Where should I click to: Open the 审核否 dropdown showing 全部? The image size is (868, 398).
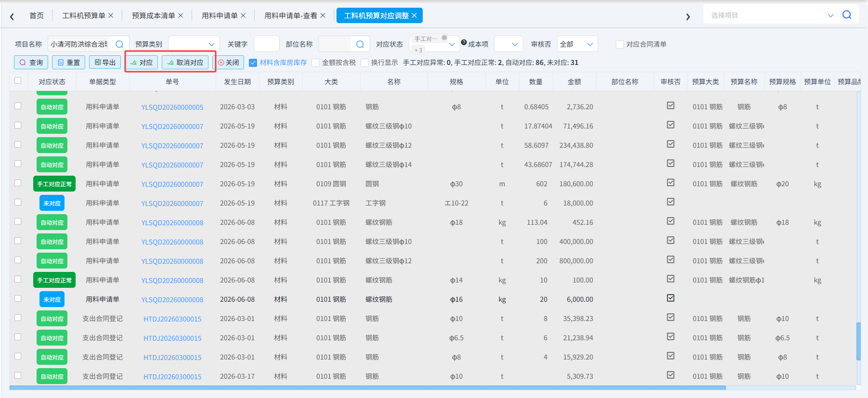[577, 44]
